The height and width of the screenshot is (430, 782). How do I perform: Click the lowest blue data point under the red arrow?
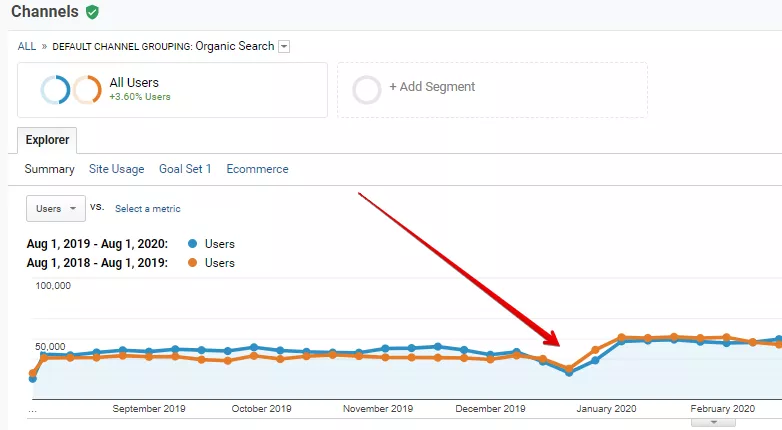[569, 372]
